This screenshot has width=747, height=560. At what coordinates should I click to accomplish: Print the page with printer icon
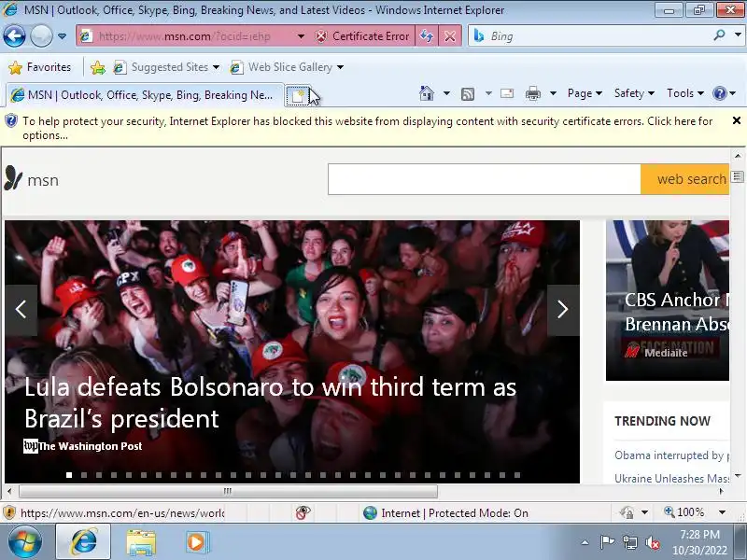tap(532, 93)
